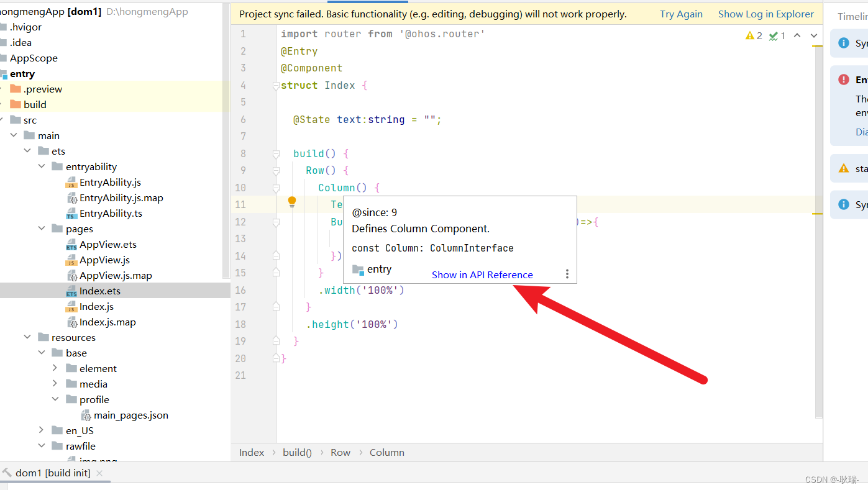Collapse the resources folder

click(27, 337)
